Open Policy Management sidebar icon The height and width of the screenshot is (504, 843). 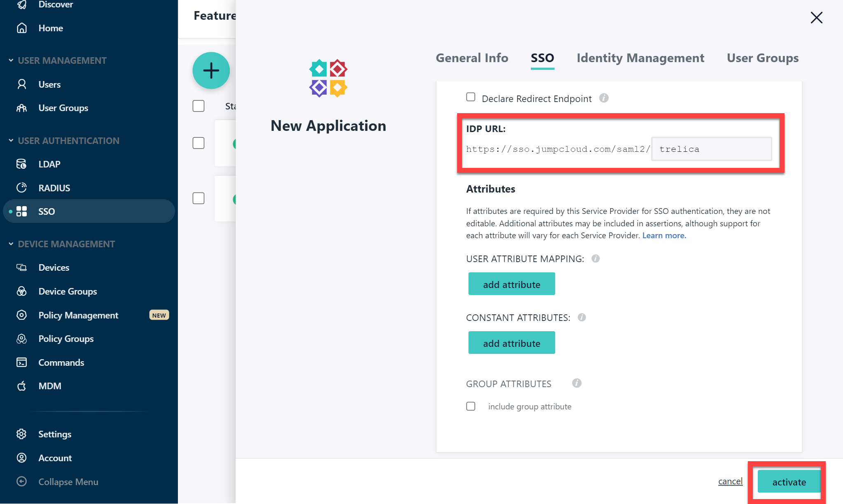pyautogui.click(x=22, y=315)
